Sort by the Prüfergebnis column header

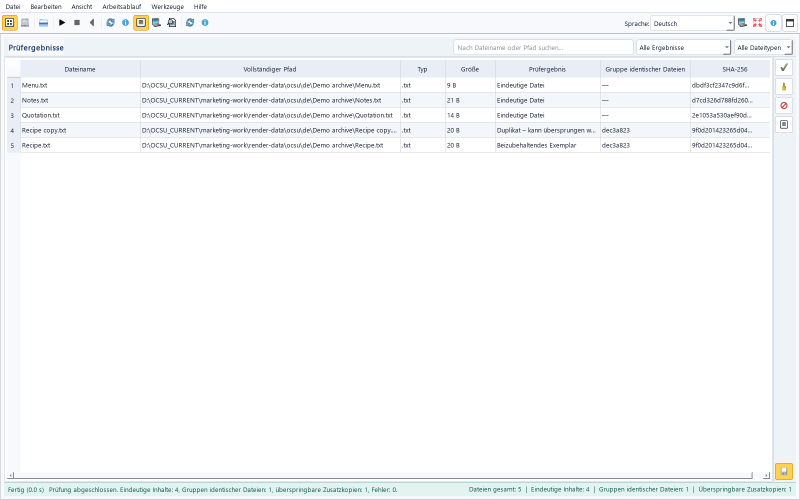(x=548, y=69)
